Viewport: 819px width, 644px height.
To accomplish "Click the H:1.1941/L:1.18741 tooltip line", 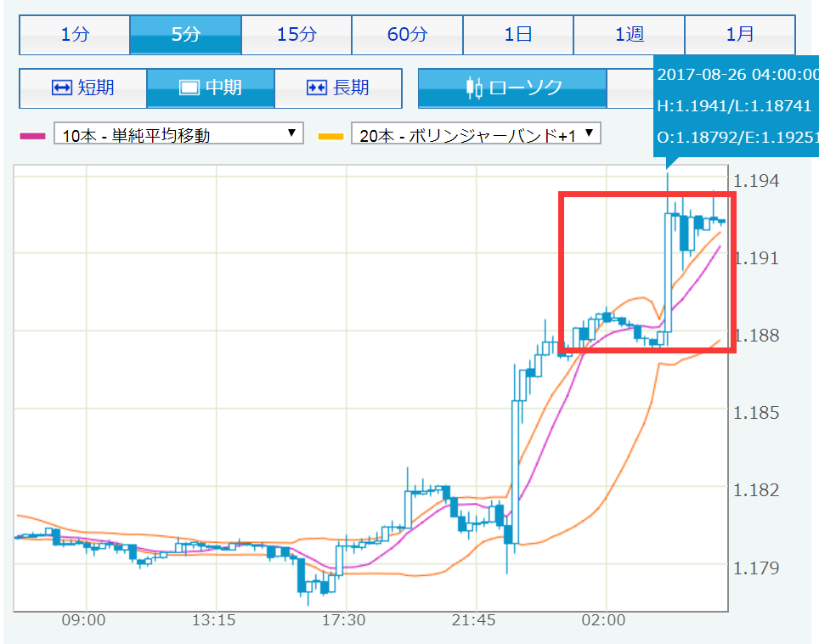I will [734, 106].
